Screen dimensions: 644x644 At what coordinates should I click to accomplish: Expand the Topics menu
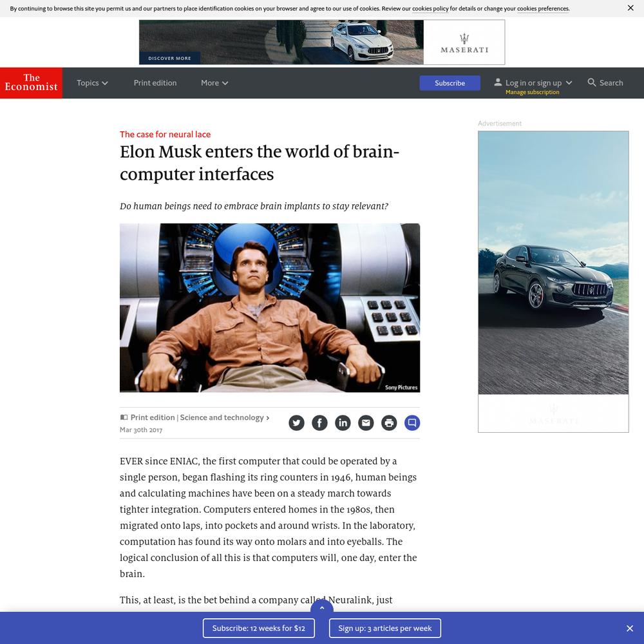coord(92,83)
